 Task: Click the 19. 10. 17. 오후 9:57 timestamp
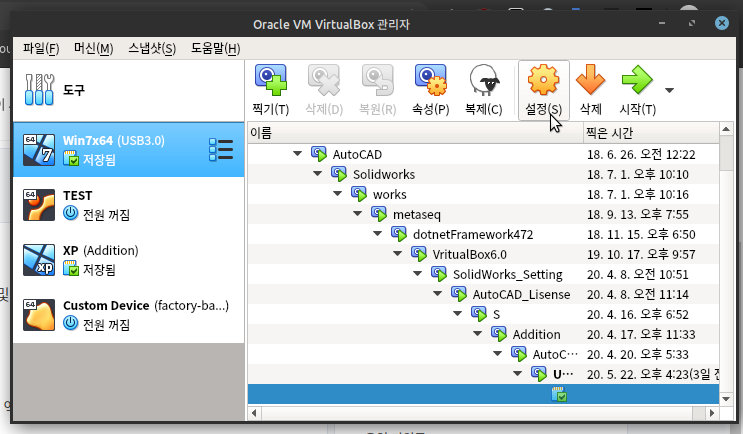click(641, 254)
